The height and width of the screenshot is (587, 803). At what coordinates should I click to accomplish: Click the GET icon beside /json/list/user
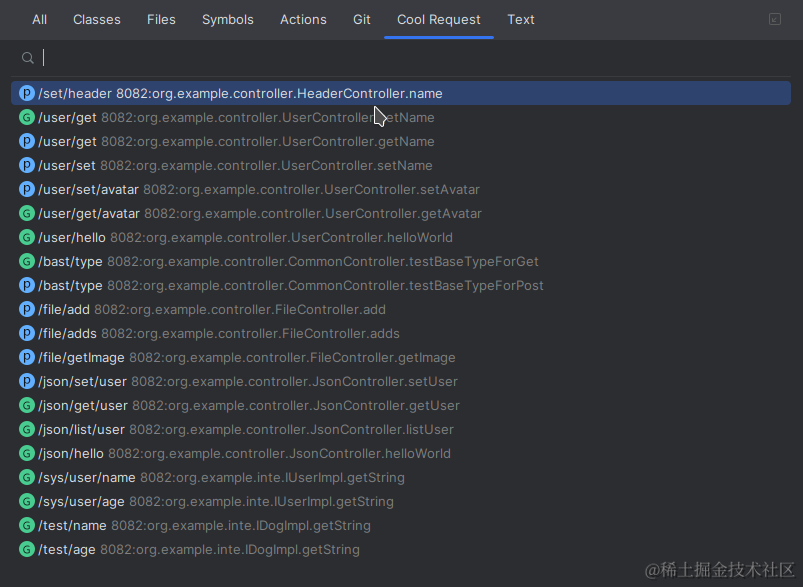(27, 429)
